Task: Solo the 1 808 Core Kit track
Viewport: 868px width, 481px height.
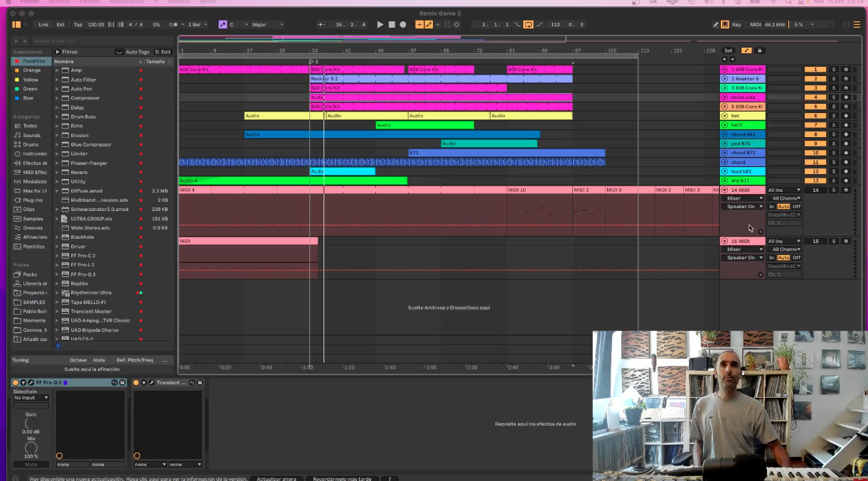Action: tap(834, 70)
